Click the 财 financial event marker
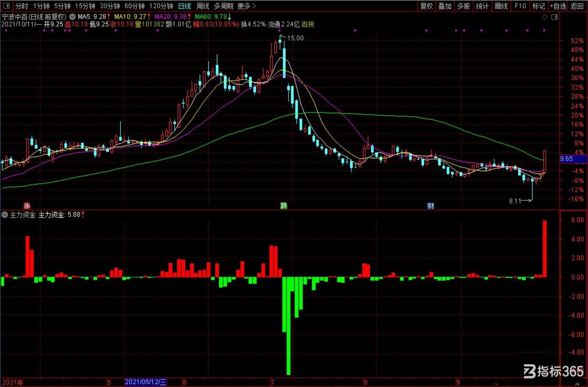 431,206
